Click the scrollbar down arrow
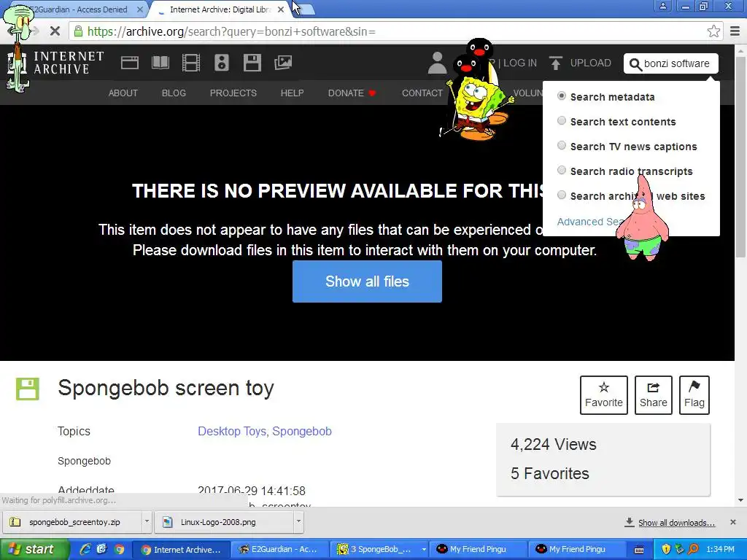The image size is (747, 560). 741,500
